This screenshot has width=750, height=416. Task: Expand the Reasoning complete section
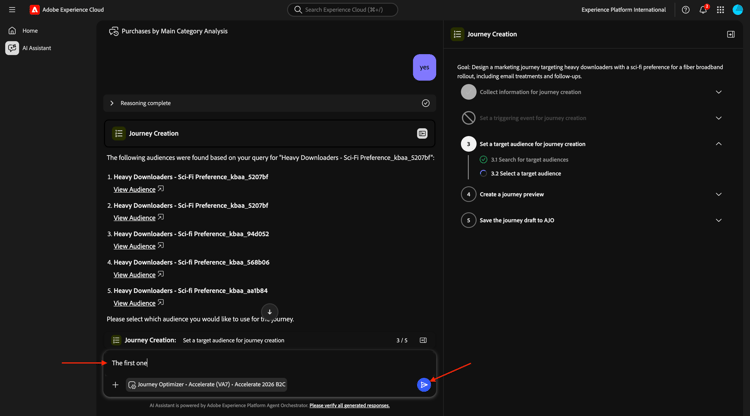[112, 103]
